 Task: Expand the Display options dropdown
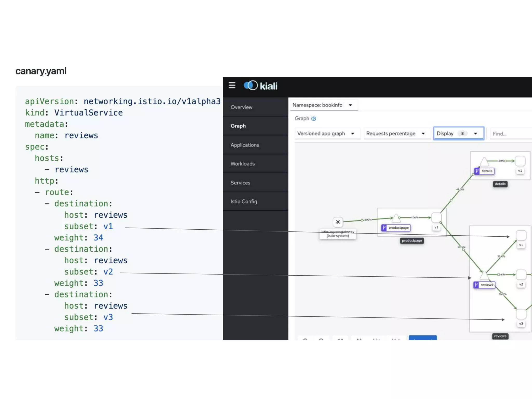[458, 134]
